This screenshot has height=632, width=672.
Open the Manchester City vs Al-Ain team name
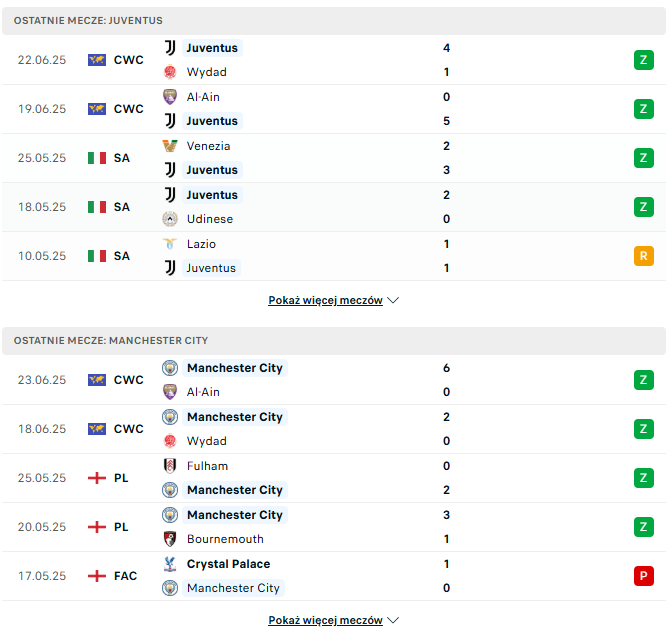pos(235,368)
